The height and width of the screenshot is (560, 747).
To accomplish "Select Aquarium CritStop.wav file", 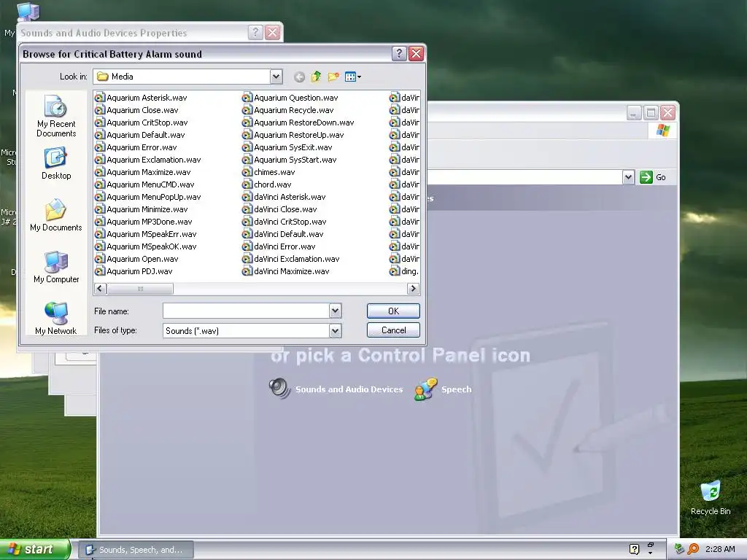I will 142,122.
